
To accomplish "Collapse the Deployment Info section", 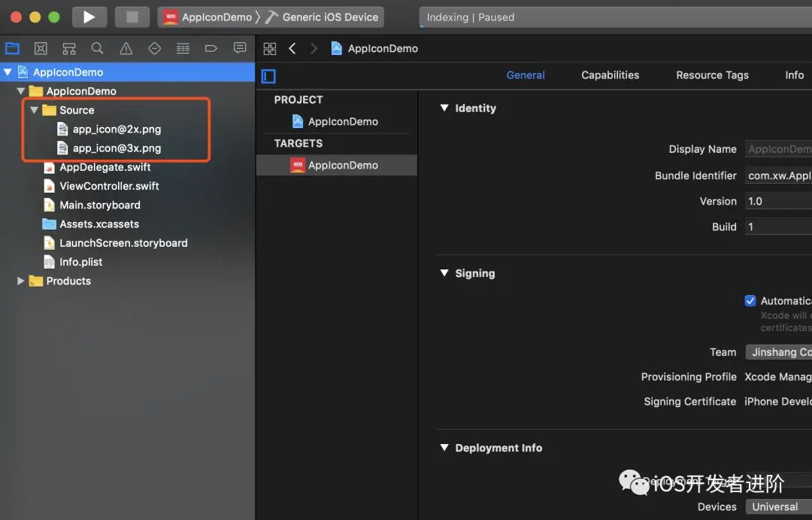I will tap(444, 448).
